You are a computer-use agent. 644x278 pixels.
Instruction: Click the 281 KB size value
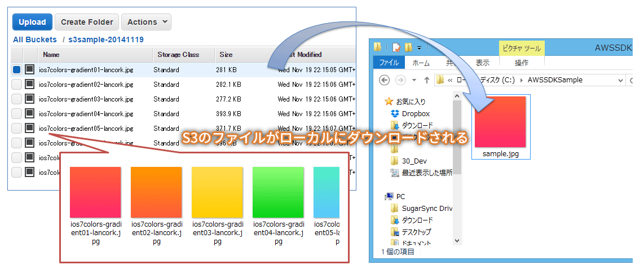[x=226, y=70]
